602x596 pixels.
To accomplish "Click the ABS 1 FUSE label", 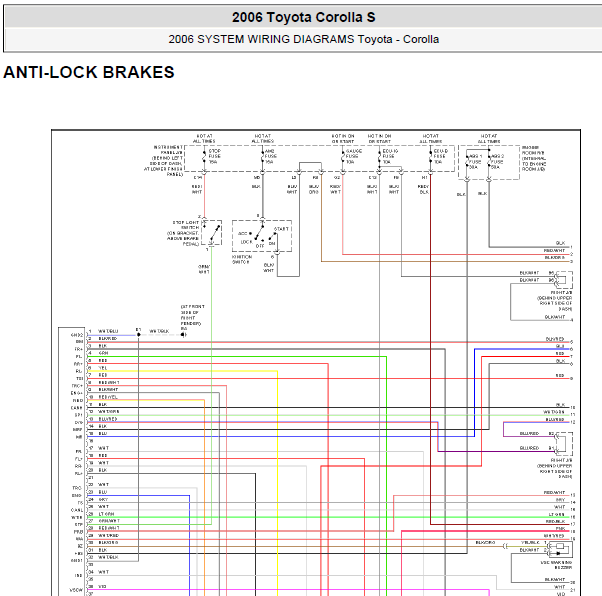I will click(475, 162).
